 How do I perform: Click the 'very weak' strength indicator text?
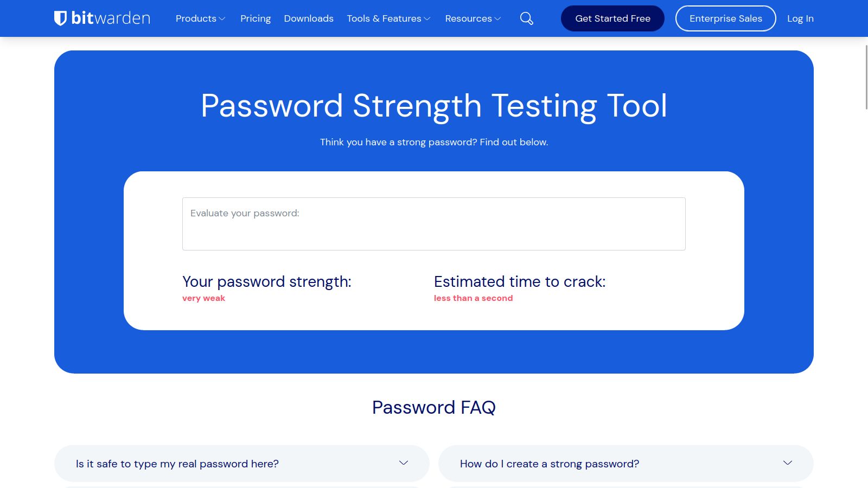pyautogui.click(x=203, y=298)
